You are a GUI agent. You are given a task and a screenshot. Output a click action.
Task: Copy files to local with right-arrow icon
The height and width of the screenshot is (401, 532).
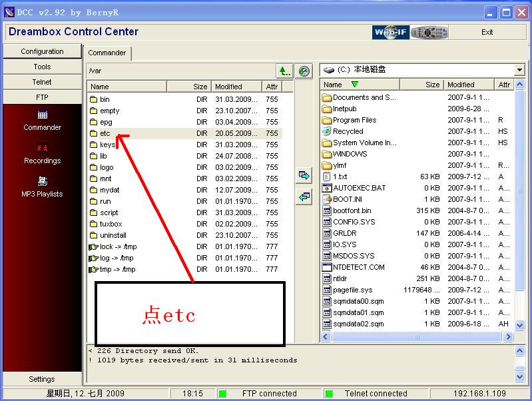click(x=304, y=175)
